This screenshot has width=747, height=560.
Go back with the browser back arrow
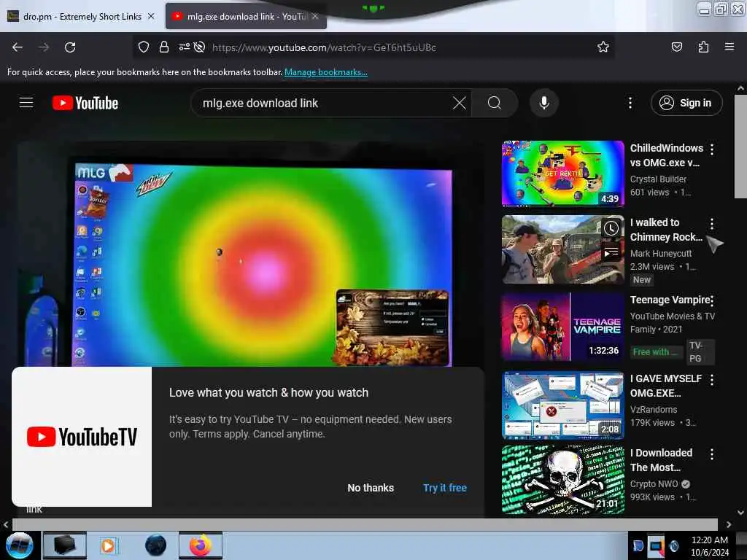18,47
